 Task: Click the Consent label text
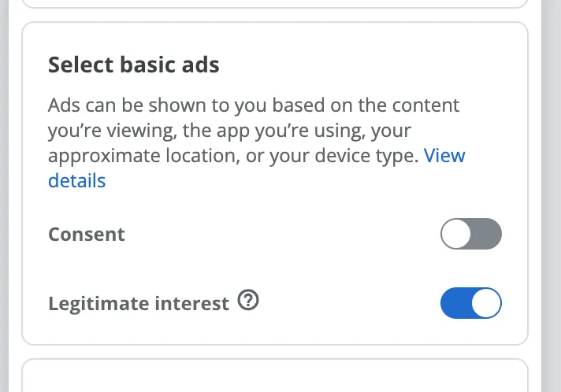pyautogui.click(x=87, y=235)
